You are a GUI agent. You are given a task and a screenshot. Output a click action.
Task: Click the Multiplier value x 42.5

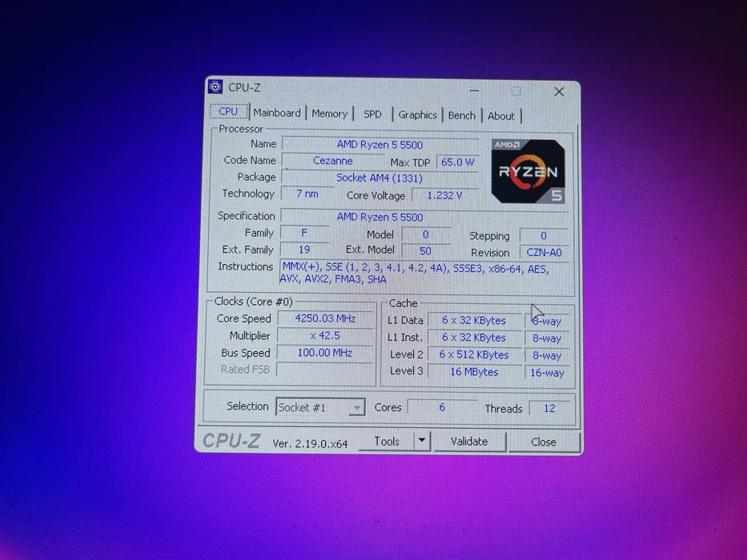click(x=325, y=335)
